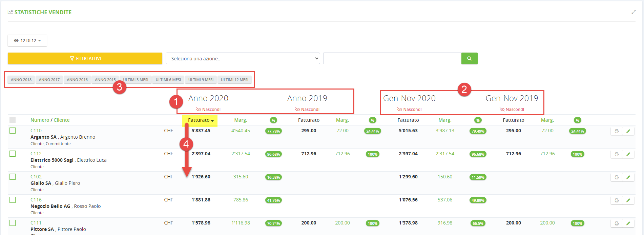The width and height of the screenshot is (644, 235).
Task: Click the expand fullscreen icon at top right
Action: coord(633,12)
